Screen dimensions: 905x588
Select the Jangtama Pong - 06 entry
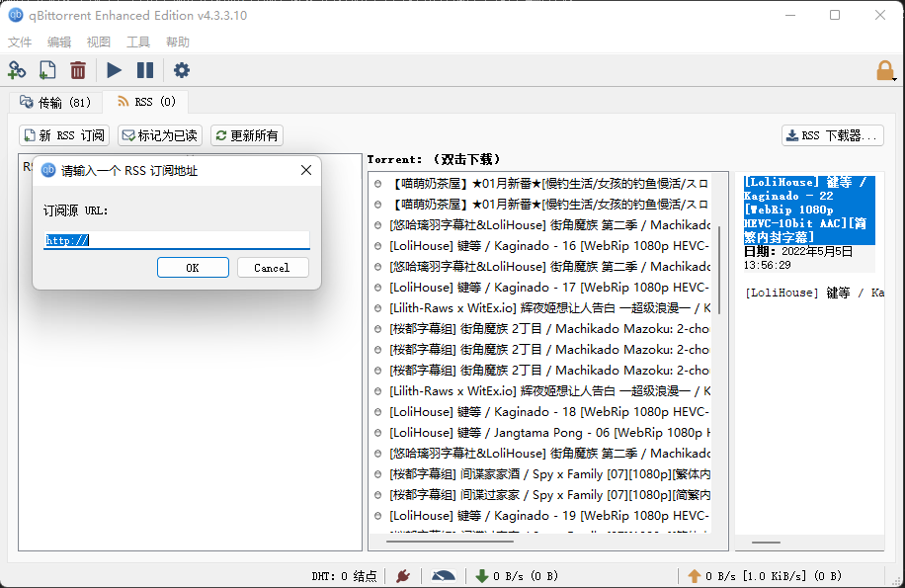tap(541, 433)
